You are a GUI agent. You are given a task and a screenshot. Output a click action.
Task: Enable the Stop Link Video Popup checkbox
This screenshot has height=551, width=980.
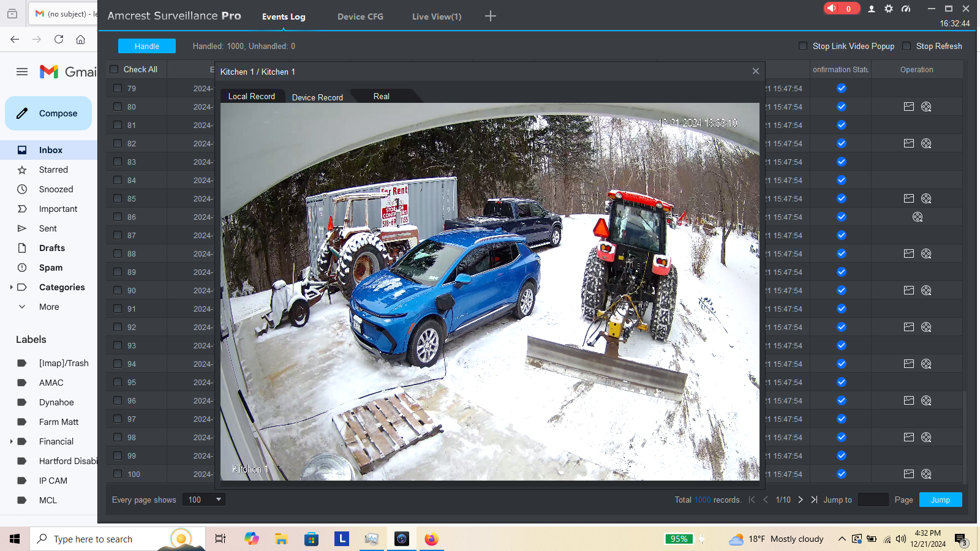pos(803,46)
